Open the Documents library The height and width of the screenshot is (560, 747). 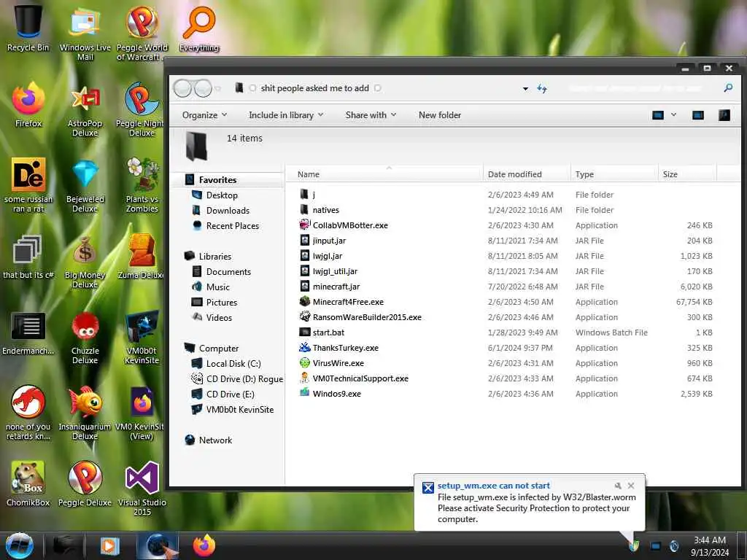tap(228, 271)
